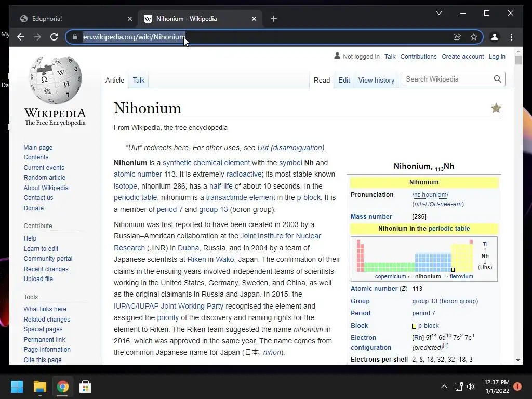Open Recent changes in the sidebar

[x=46, y=269]
